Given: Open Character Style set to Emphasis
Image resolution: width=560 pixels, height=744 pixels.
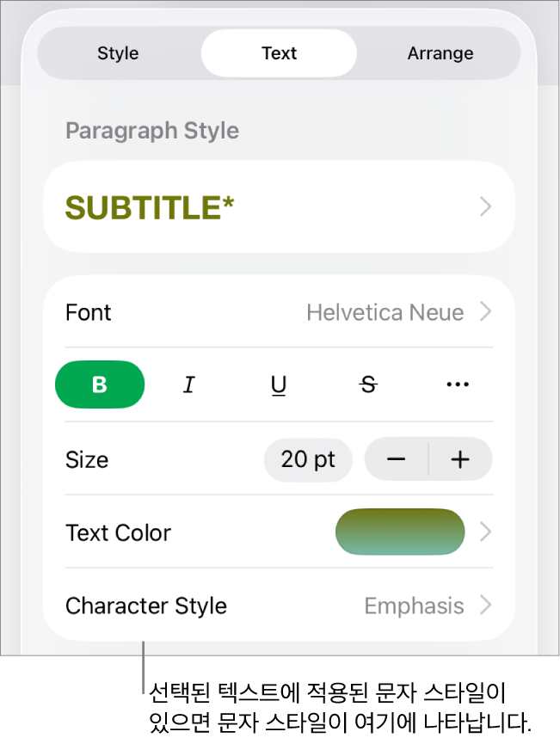Looking at the screenshot, I should click(x=414, y=606).
